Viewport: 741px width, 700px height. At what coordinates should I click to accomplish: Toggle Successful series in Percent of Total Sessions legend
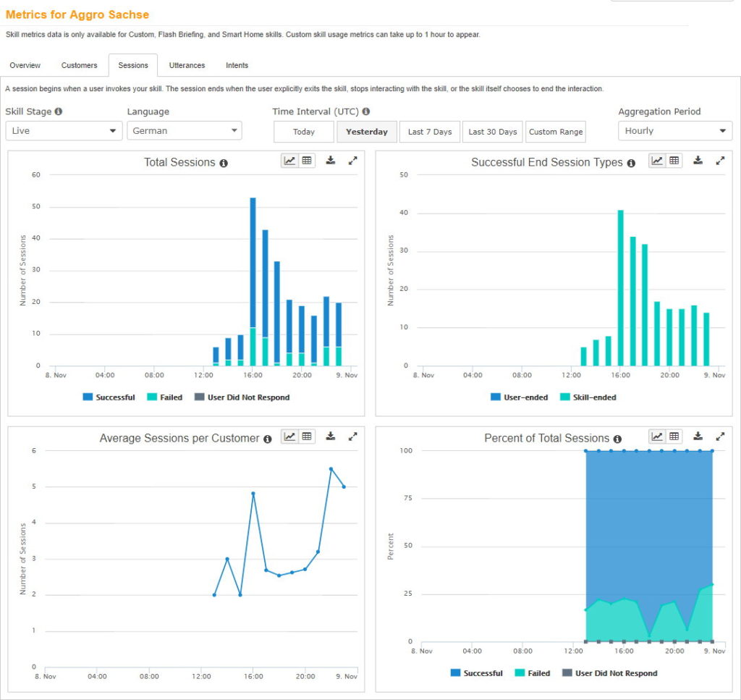[x=477, y=673]
